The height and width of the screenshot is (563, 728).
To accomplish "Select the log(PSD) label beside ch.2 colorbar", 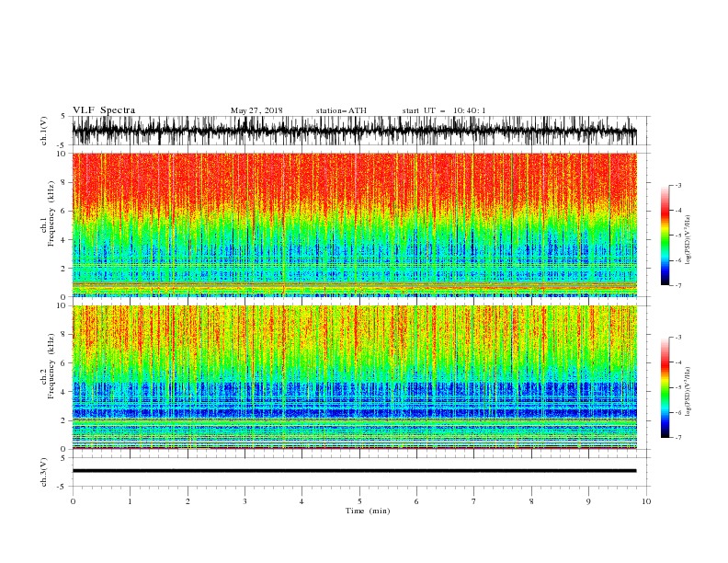I will point(688,392).
